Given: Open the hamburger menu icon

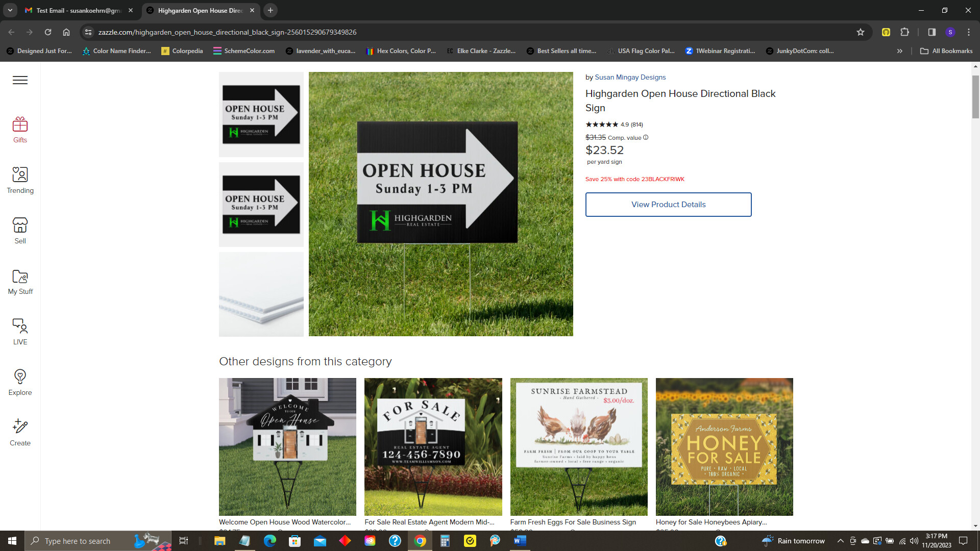Looking at the screenshot, I should tap(20, 80).
